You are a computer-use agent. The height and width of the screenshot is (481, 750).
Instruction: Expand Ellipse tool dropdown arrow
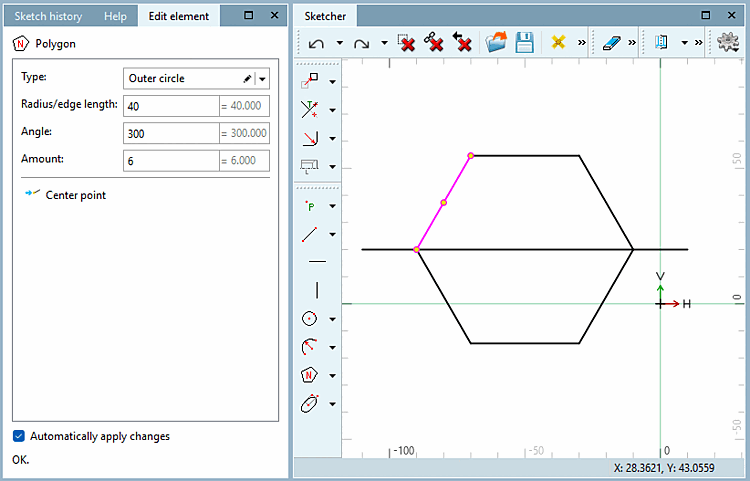[x=332, y=404]
